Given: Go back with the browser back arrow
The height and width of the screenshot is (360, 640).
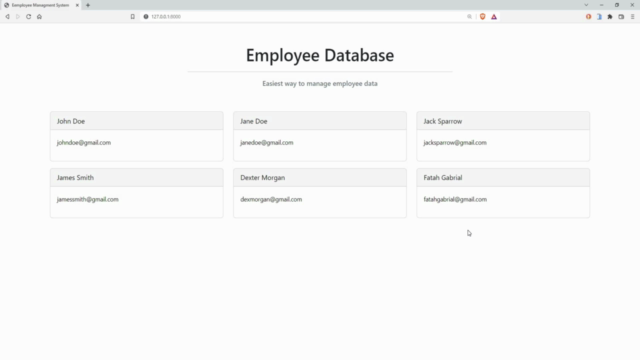Looking at the screenshot, I should [7, 17].
